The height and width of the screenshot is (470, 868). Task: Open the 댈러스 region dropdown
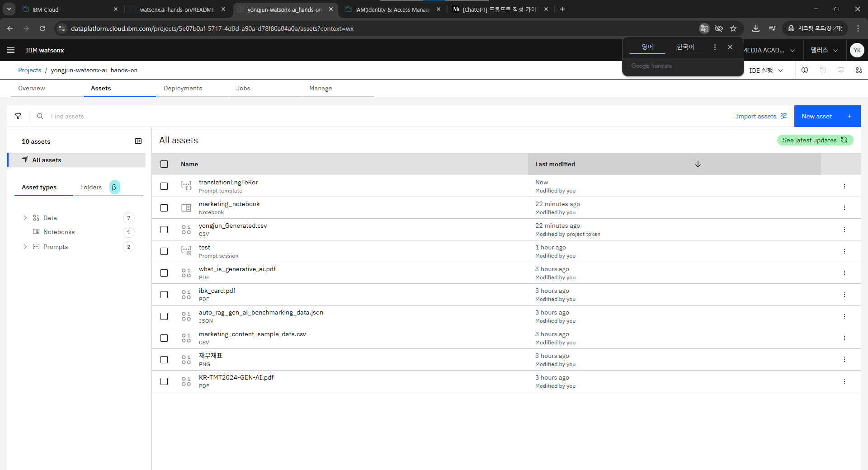824,50
